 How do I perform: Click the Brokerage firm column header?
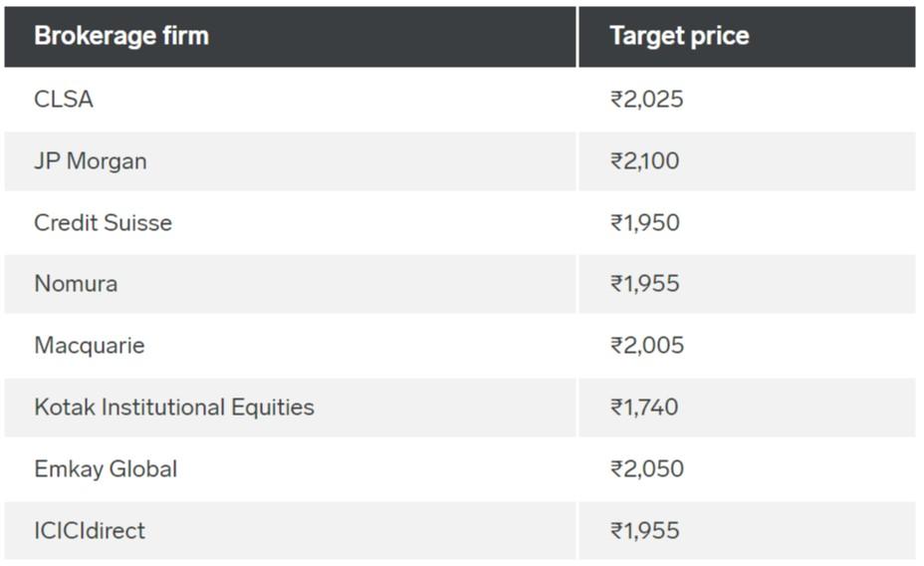(290, 37)
